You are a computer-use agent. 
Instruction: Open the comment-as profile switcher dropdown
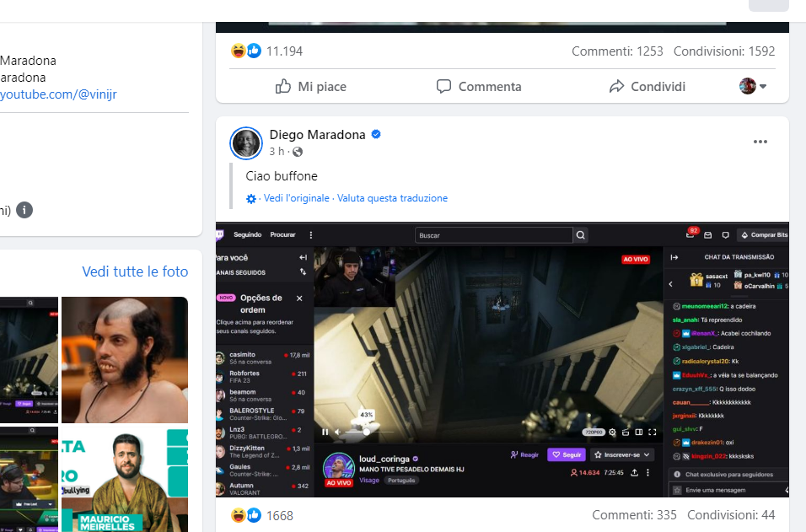[x=753, y=86]
